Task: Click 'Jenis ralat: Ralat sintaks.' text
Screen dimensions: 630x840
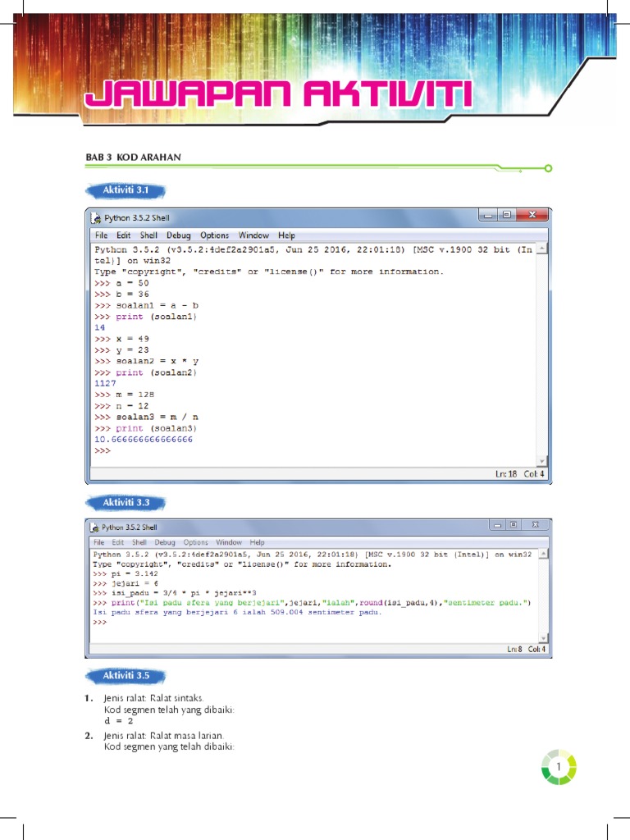Action: coord(153,698)
